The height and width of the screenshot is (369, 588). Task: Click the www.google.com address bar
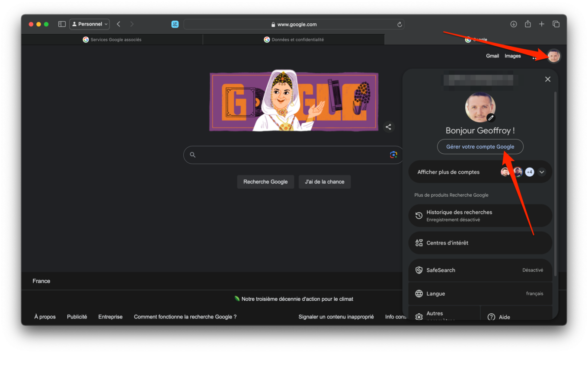coord(294,25)
